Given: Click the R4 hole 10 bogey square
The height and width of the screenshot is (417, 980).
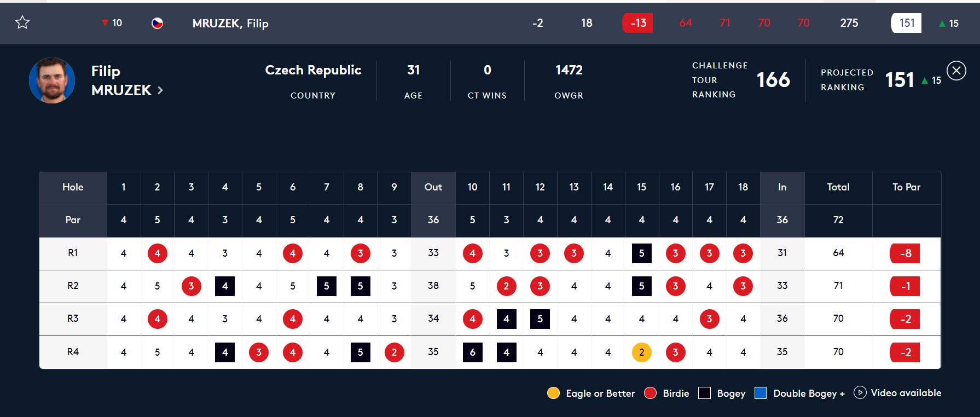Looking at the screenshot, I should tap(472, 352).
